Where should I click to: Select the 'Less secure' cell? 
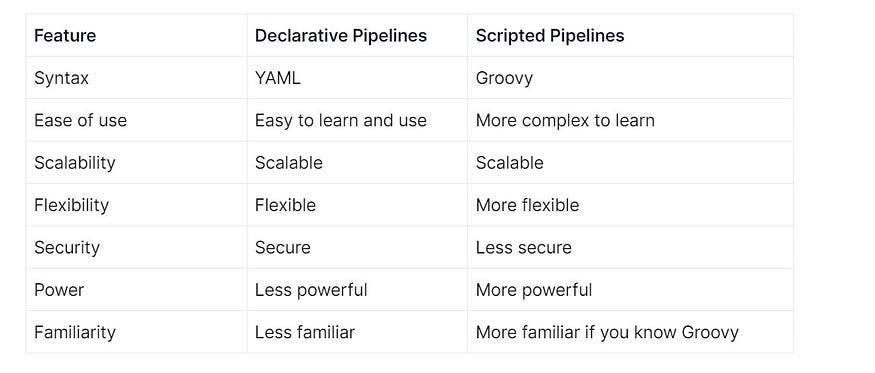pyautogui.click(x=524, y=248)
